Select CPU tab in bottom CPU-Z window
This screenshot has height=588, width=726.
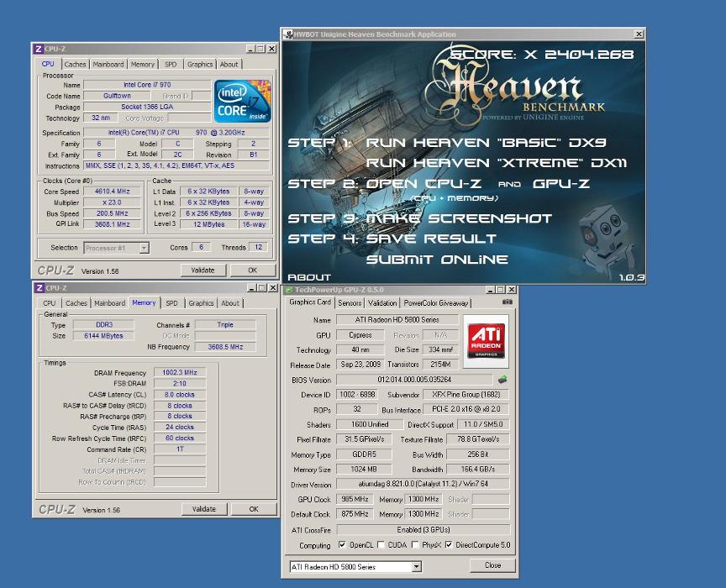click(x=49, y=303)
